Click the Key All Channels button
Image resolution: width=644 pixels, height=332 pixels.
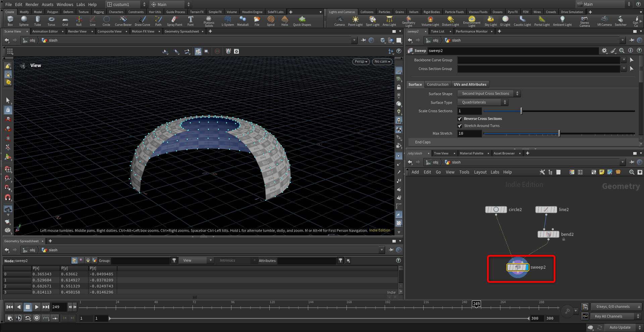[x=611, y=316]
